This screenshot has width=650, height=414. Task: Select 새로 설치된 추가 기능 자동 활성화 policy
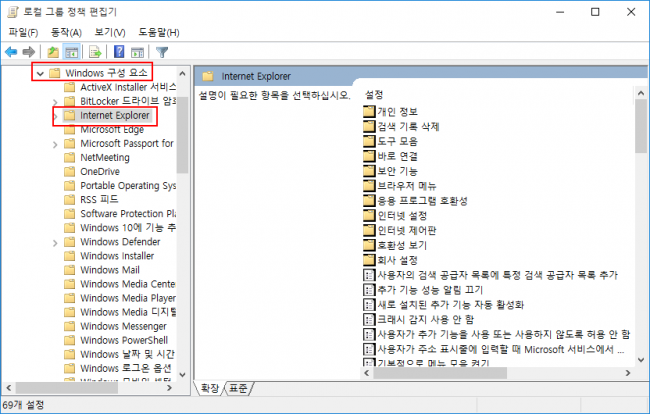coord(444,305)
